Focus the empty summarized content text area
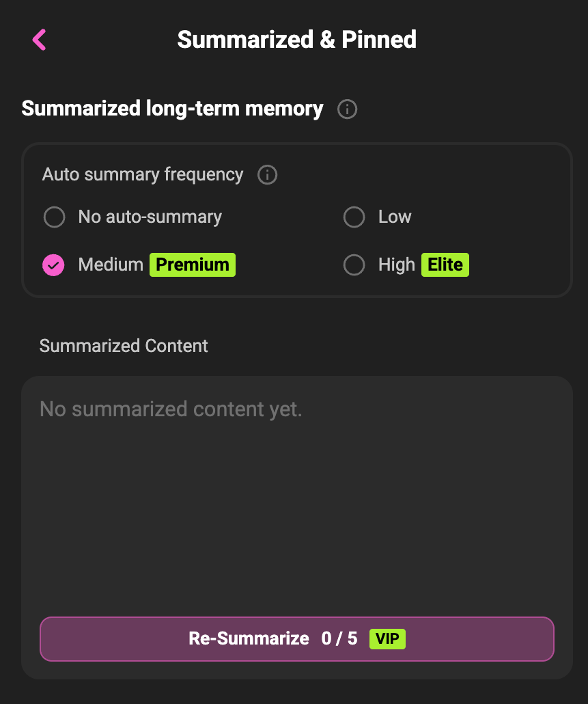 click(x=297, y=494)
